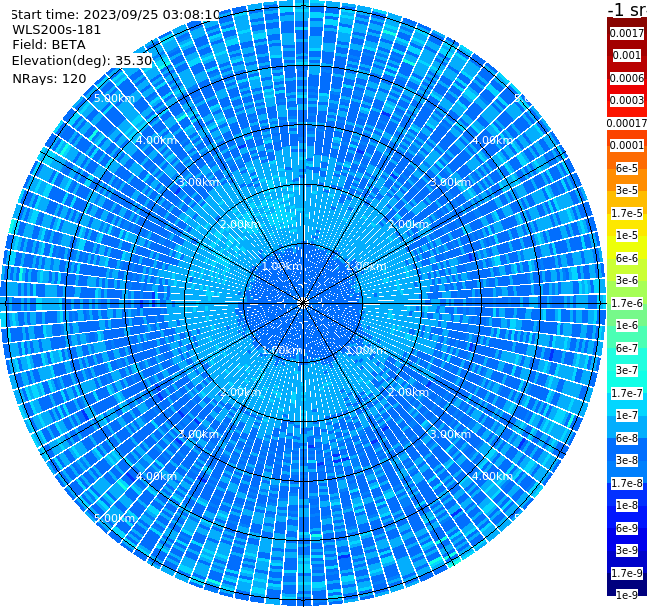Click the 1.7e-7 cyan colorbar label
This screenshot has height=607, width=647.
[x=627, y=393]
